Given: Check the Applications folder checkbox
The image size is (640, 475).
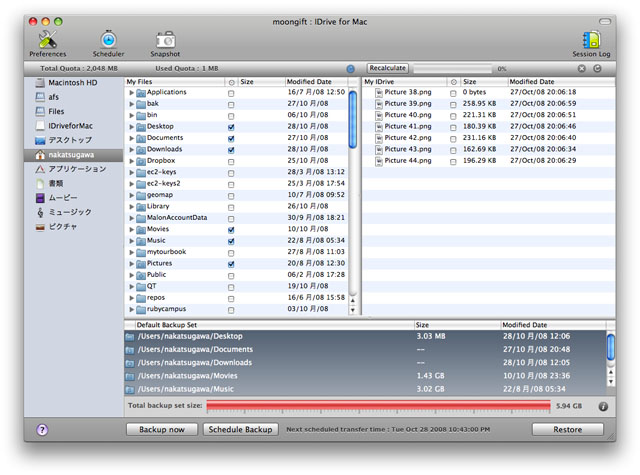Looking at the screenshot, I should 231,93.
